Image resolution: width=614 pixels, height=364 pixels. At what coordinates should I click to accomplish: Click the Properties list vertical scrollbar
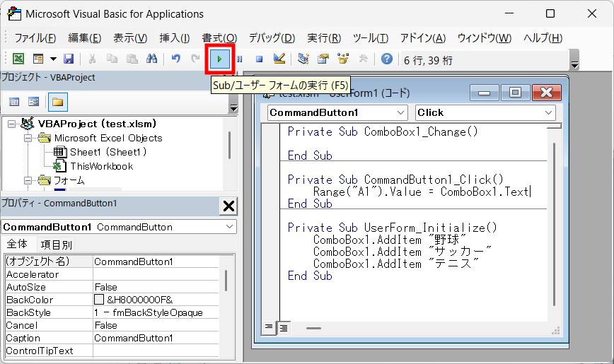[226, 280]
